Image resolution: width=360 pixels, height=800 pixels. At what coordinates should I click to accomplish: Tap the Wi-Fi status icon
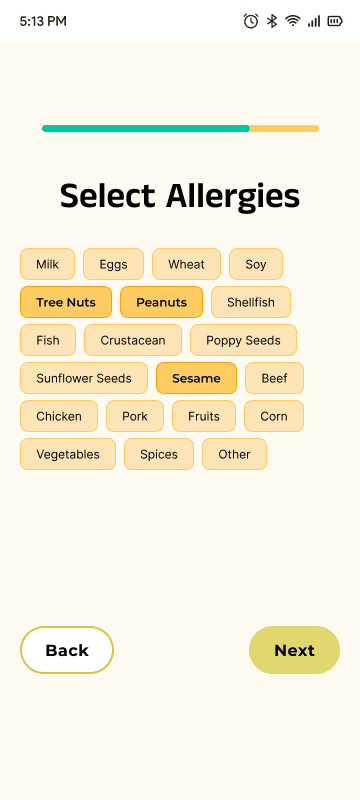coord(293,21)
